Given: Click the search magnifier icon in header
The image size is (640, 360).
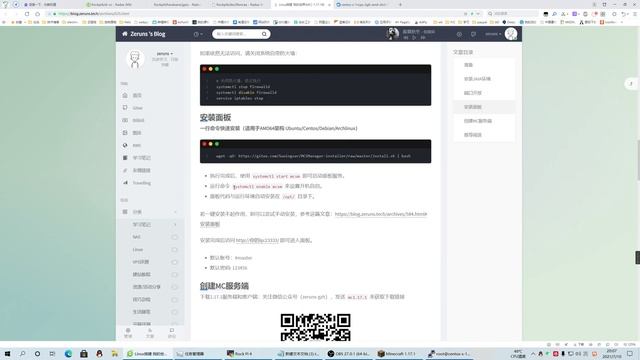Looking at the screenshot, I should 264,34.
